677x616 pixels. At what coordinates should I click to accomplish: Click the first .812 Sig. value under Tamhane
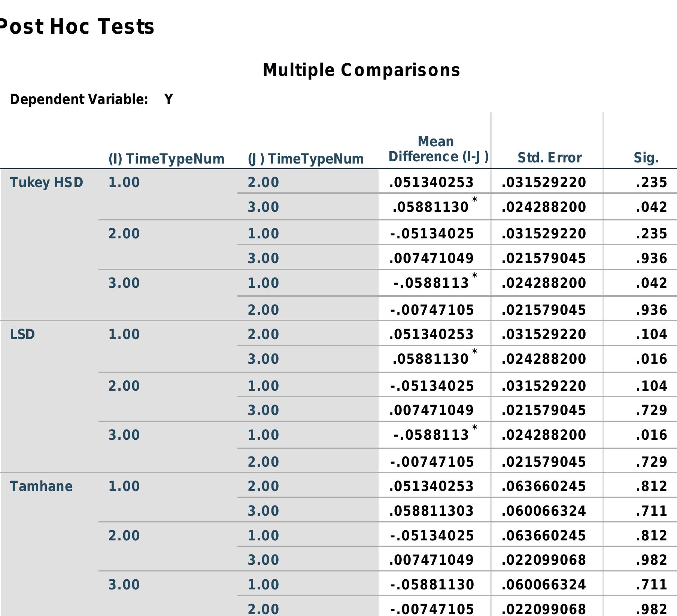(x=651, y=486)
